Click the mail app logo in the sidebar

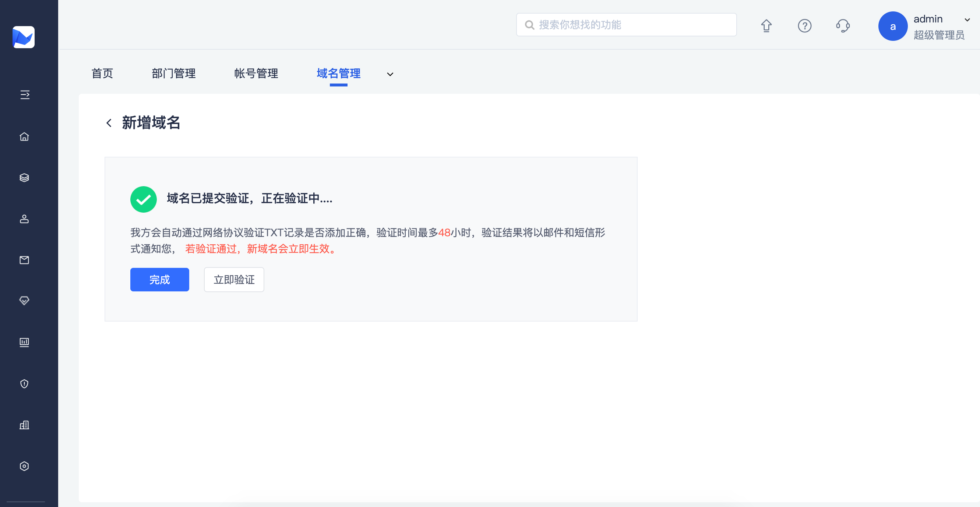tap(24, 37)
